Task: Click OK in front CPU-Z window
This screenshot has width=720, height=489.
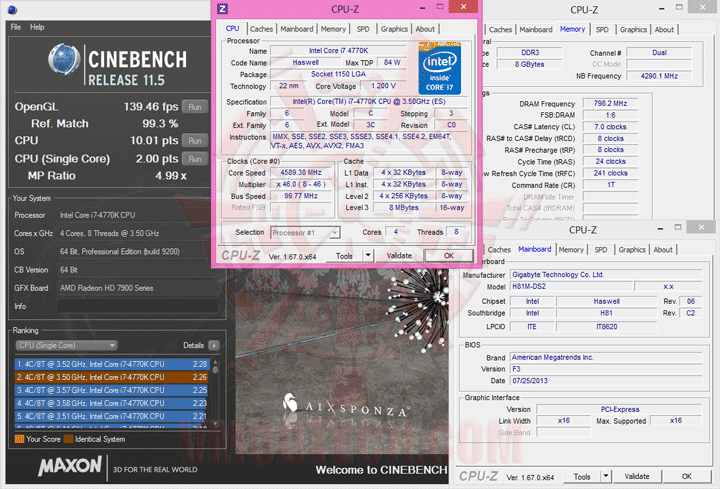Action: [449, 256]
